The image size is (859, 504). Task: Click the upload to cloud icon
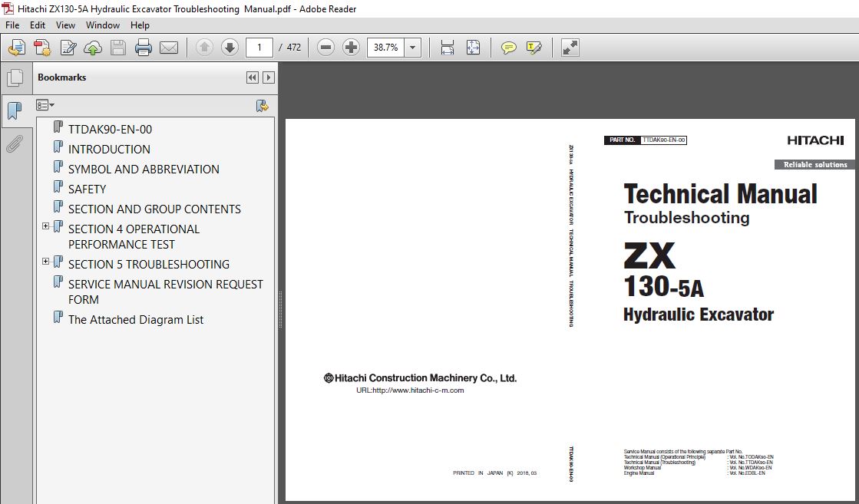(93, 48)
